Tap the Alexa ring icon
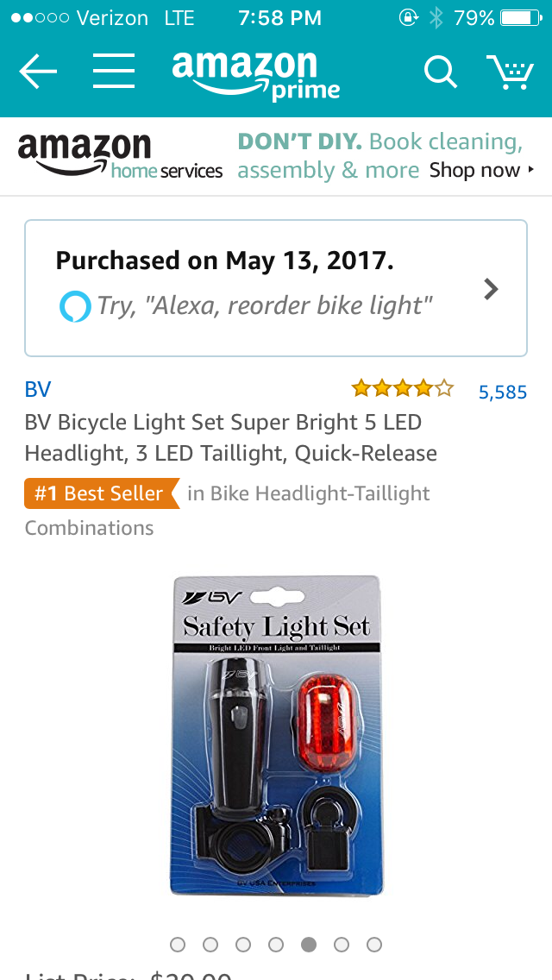Screen dimensions: 552x980 [x=75, y=306]
